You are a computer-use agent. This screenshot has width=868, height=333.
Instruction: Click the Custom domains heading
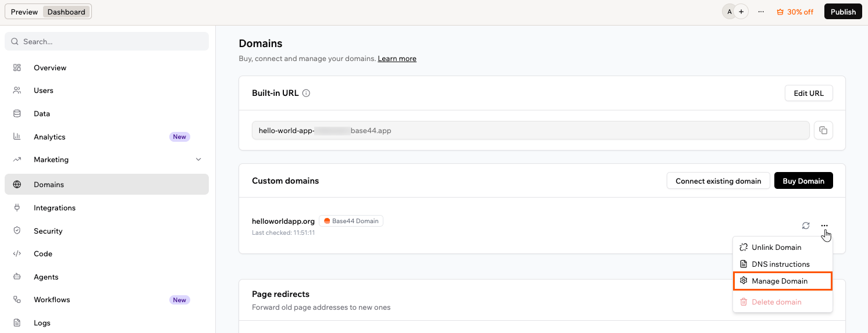(285, 181)
